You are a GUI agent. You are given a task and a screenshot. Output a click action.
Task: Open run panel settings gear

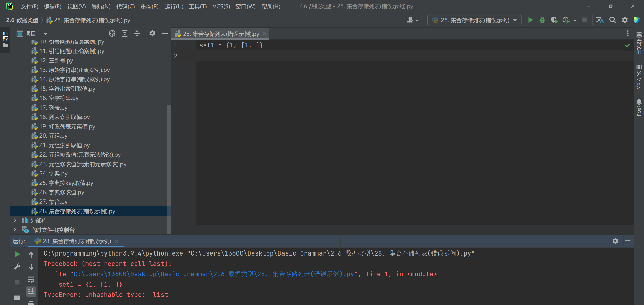coord(615,241)
